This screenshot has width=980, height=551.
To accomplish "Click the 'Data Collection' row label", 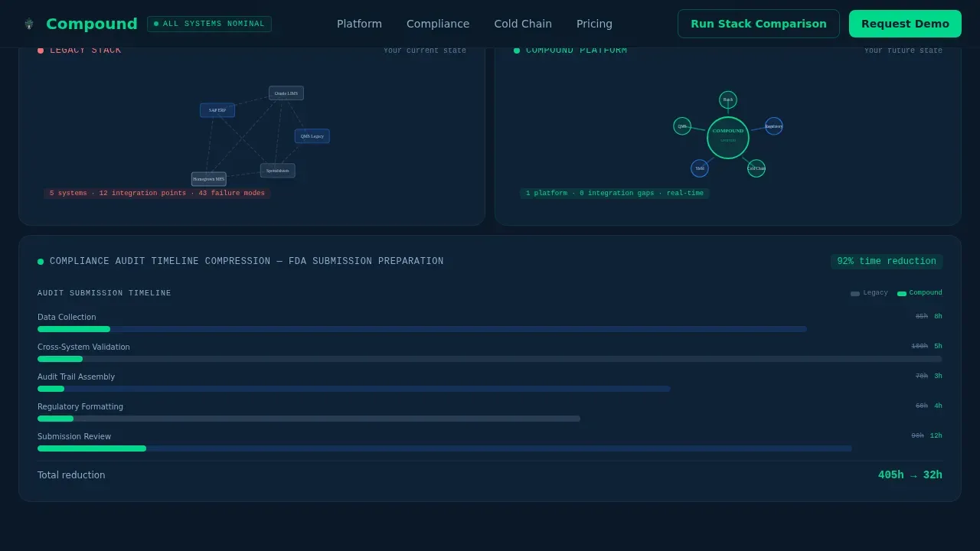I will click(67, 318).
